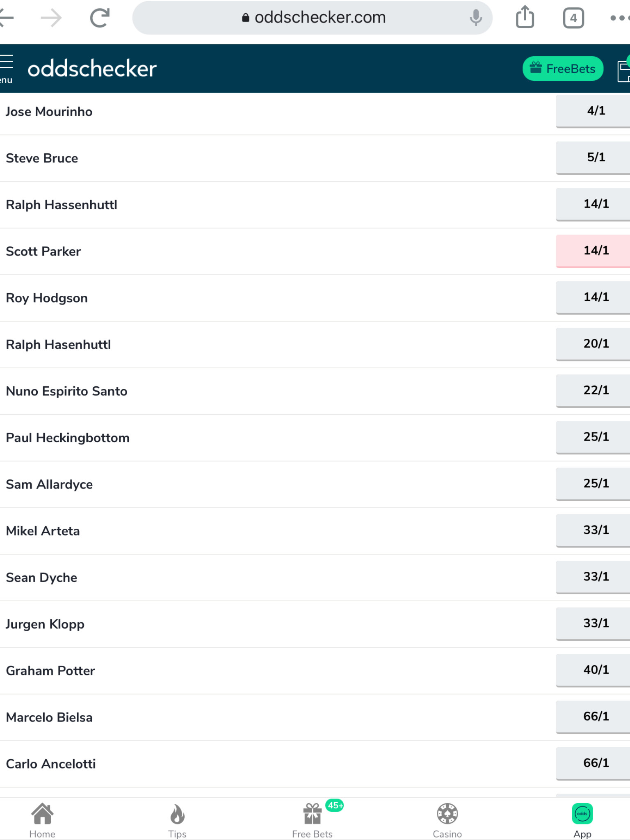
Task: Open the browser share icon
Action: (x=525, y=17)
